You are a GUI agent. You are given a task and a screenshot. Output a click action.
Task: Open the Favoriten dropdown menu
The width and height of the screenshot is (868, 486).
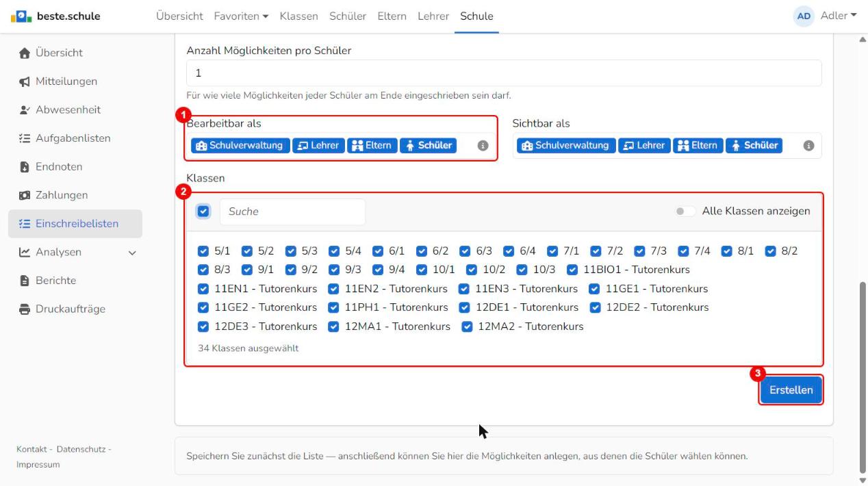[x=241, y=16]
